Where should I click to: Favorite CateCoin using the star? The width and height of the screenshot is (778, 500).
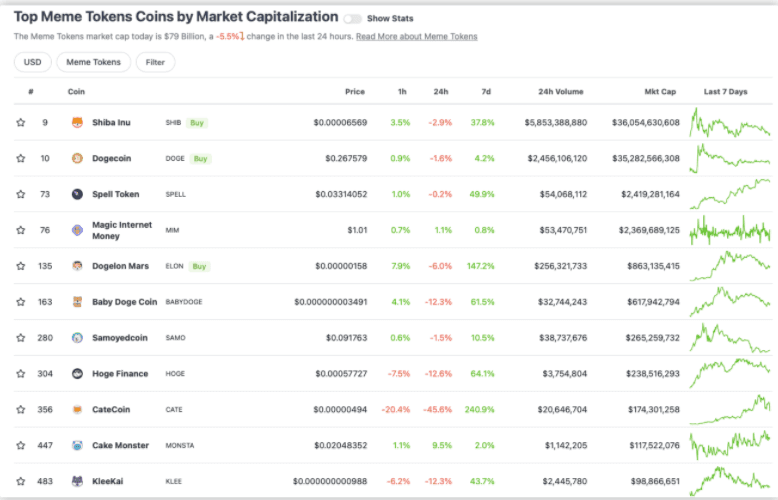pos(20,409)
